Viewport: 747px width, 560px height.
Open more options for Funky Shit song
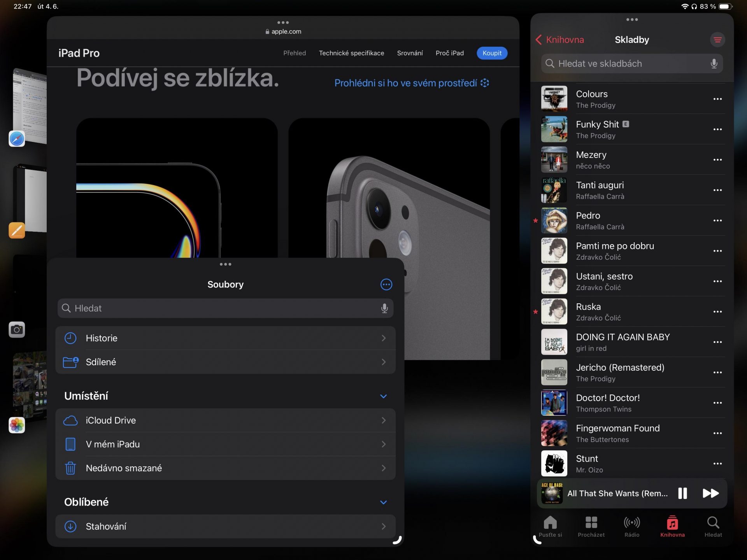coord(717,129)
